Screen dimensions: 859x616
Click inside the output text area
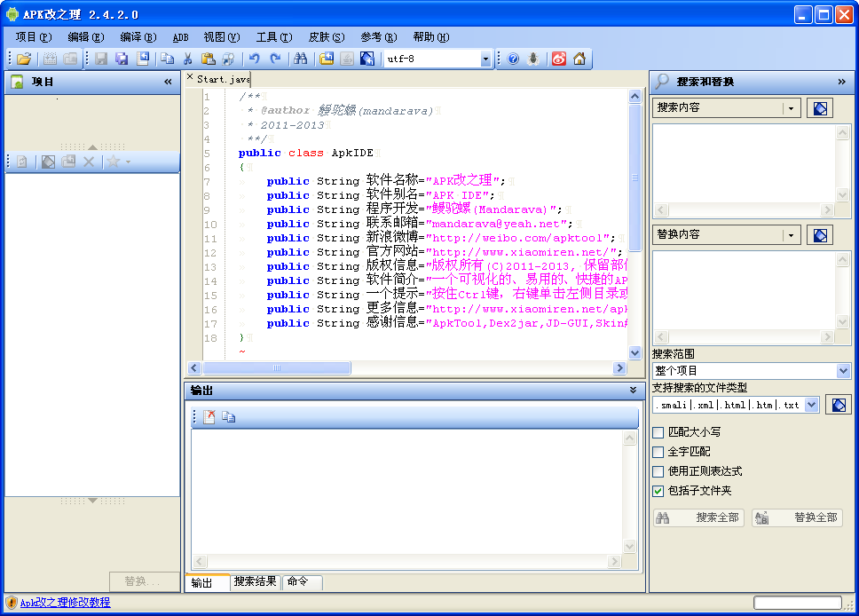406,492
